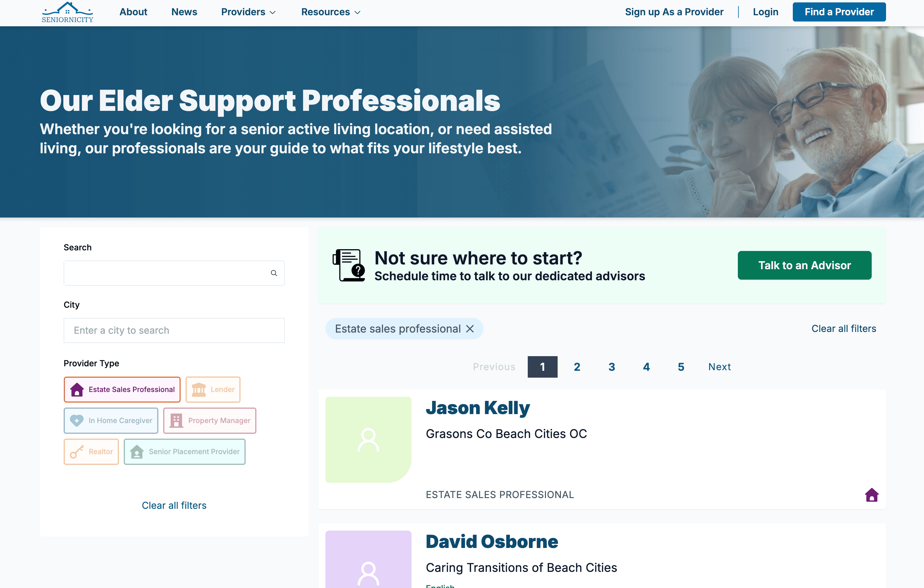Select the Property Manager filter
The width and height of the screenshot is (924, 588).
click(209, 420)
